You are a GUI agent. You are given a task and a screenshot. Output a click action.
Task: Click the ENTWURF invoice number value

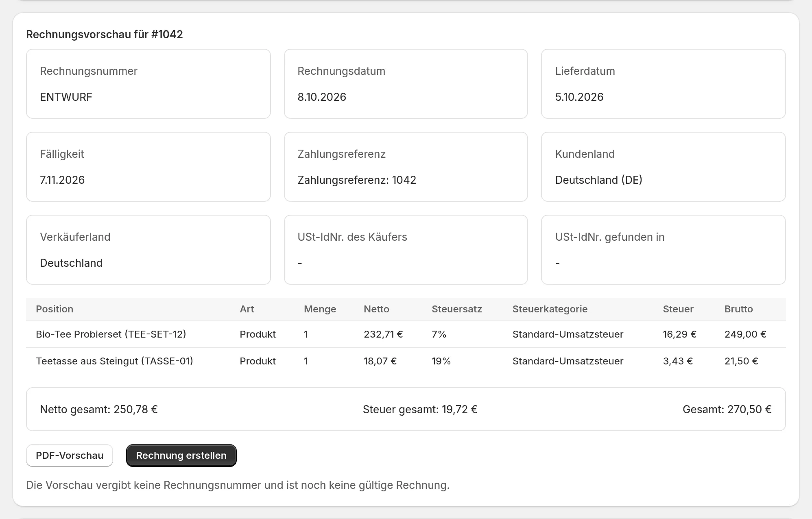pyautogui.click(x=66, y=97)
